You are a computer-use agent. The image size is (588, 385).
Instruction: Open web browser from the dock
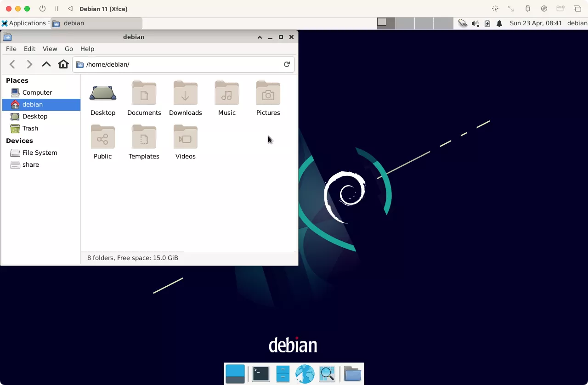coord(305,374)
